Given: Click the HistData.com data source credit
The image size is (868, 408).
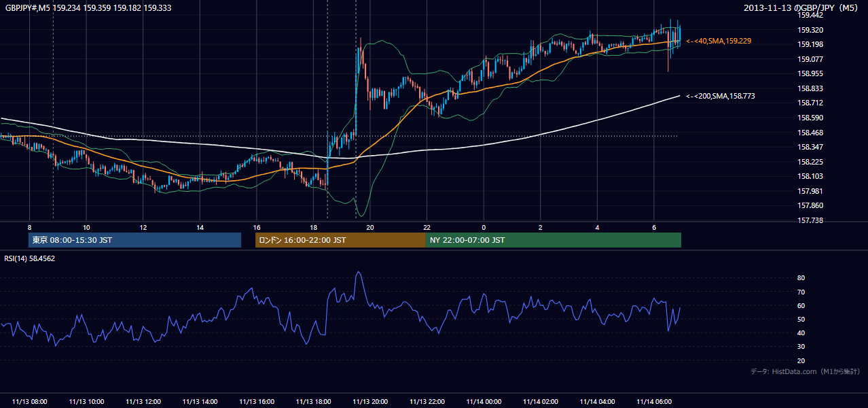Looking at the screenshot, I should (x=806, y=371).
